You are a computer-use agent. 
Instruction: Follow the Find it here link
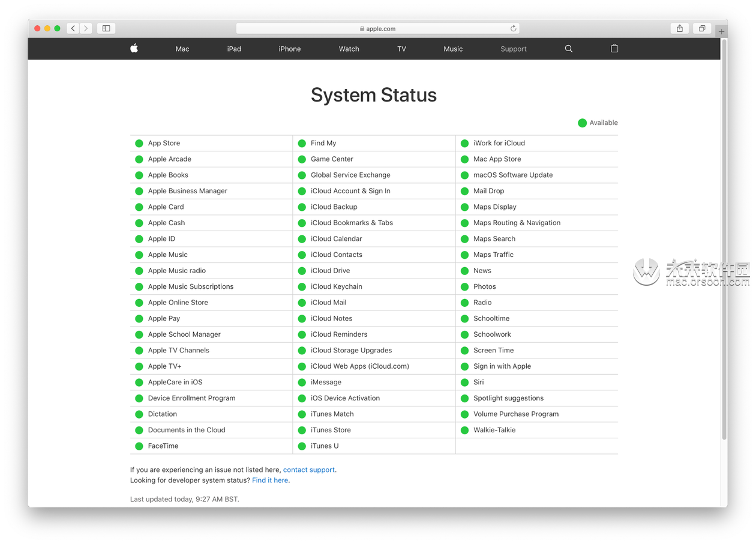point(270,480)
